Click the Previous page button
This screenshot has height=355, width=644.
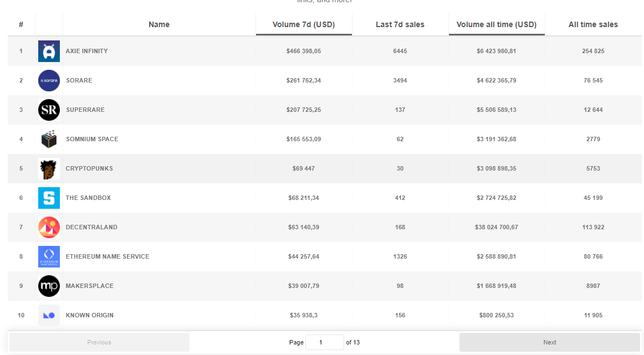tap(99, 342)
